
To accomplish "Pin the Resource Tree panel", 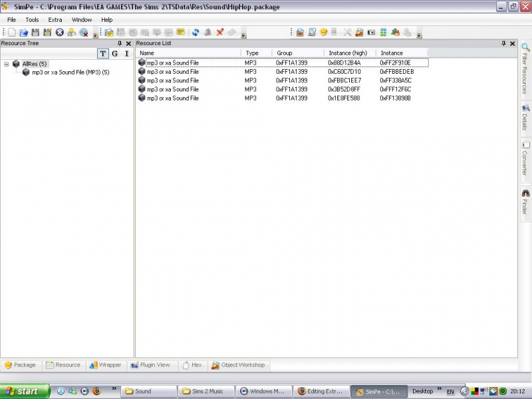I will pos(120,43).
